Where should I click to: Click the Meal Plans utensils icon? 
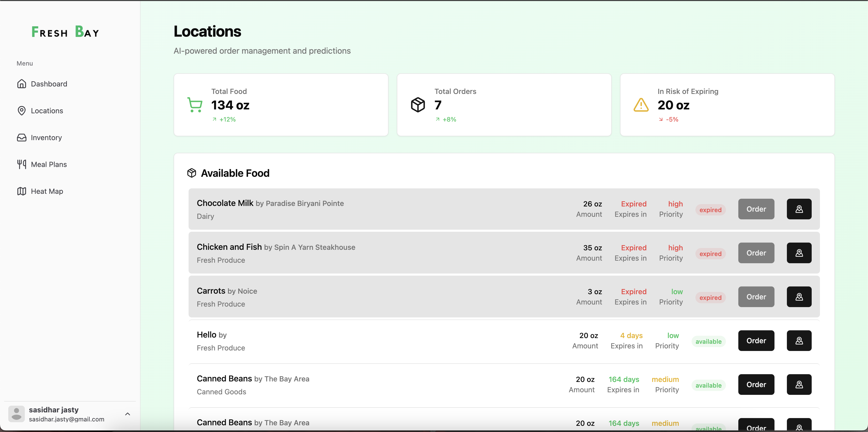pos(21,164)
